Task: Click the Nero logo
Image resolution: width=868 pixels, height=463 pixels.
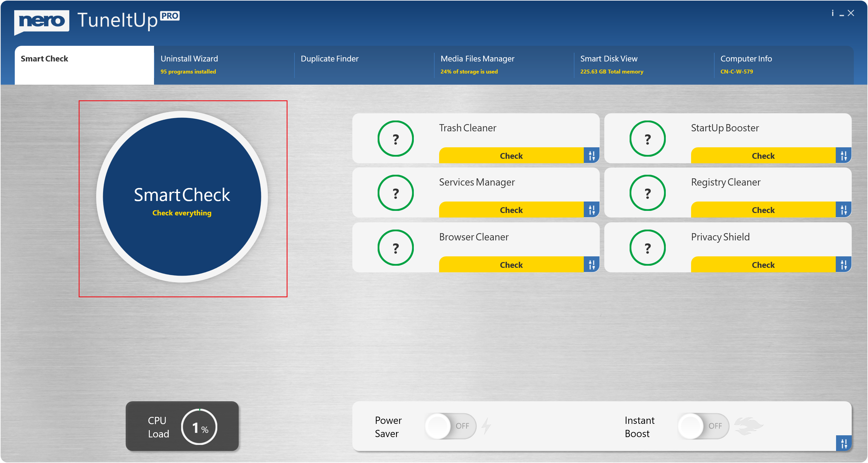Action: (x=42, y=22)
